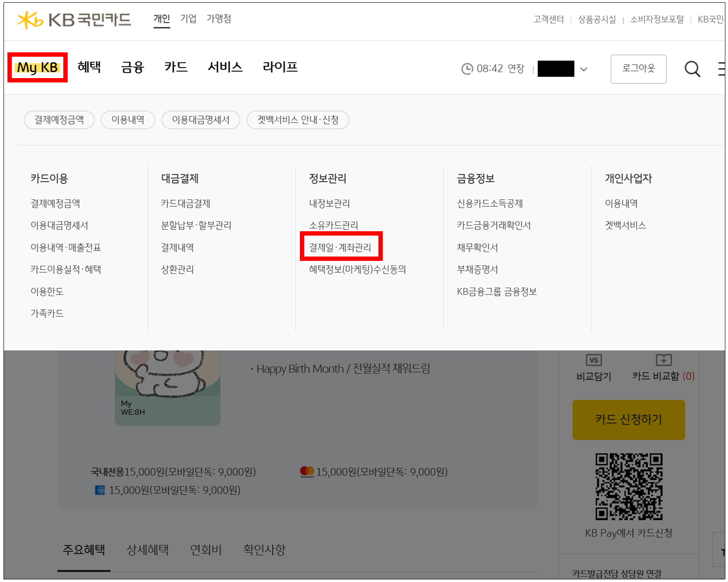Open the 혜택 top menu

tap(89, 67)
